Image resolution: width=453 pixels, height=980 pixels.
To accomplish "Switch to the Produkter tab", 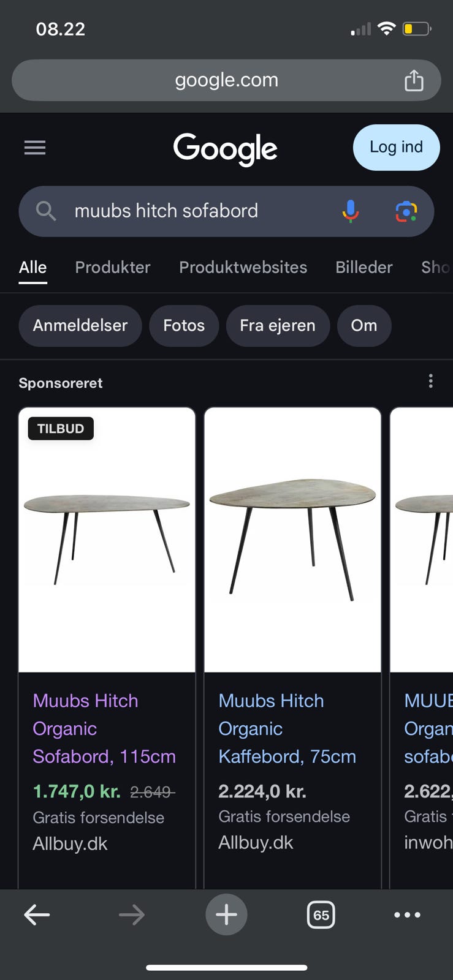I will 113,267.
